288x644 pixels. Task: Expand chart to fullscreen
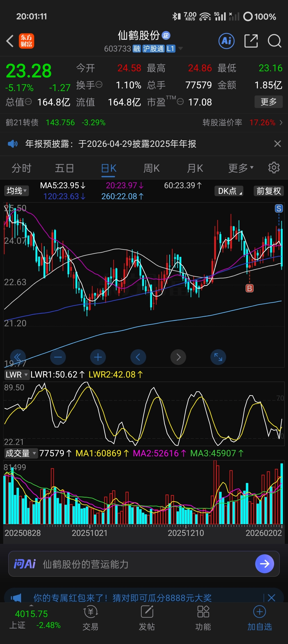pos(218,357)
